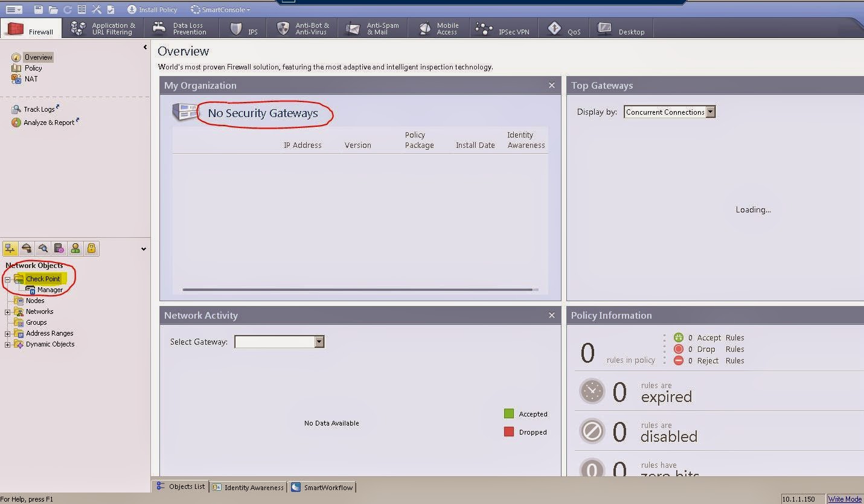Select the VPN Communities padlock icon
The height and width of the screenshot is (504, 864).
pyautogui.click(x=91, y=248)
